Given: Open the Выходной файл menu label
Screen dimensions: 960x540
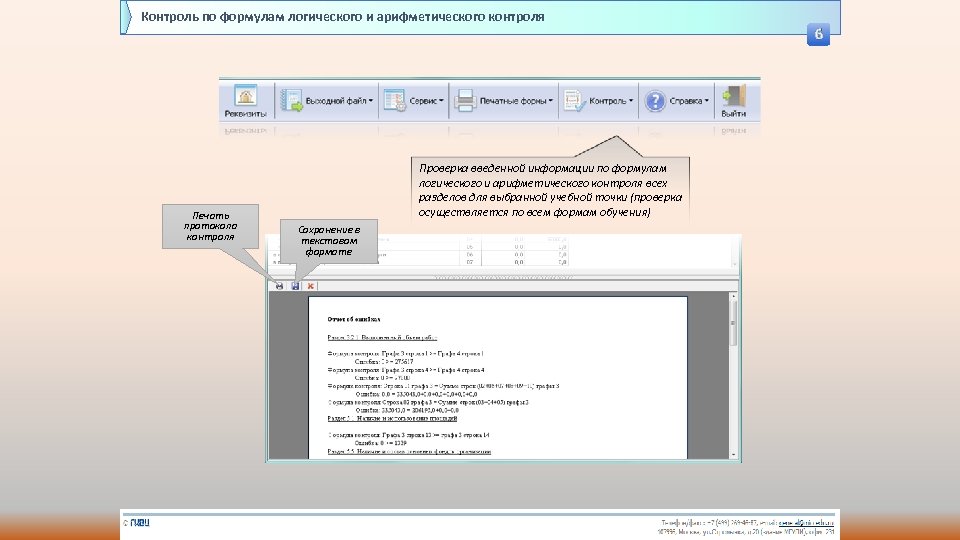Looking at the screenshot, I should (336, 101).
